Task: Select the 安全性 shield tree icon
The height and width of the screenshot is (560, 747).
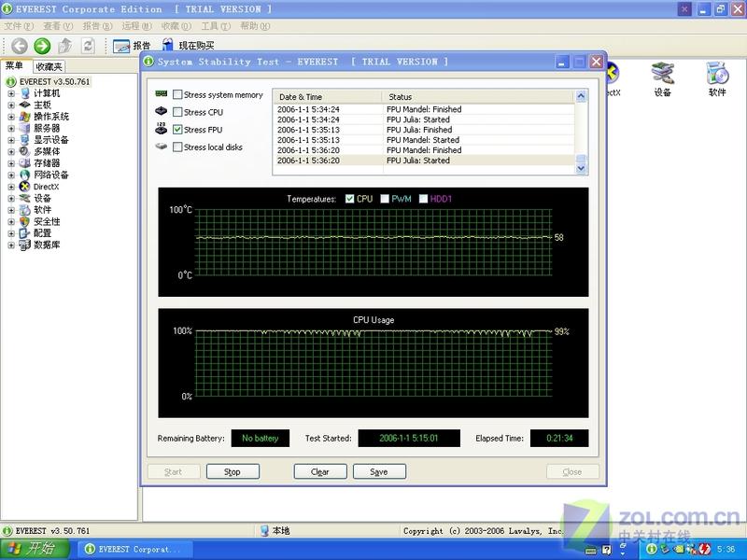Action: pos(25,221)
